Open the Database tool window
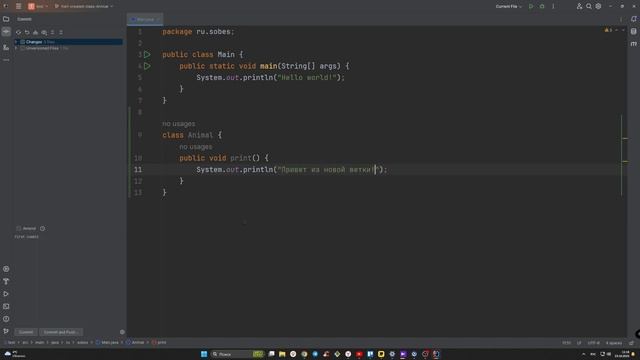 633,31
